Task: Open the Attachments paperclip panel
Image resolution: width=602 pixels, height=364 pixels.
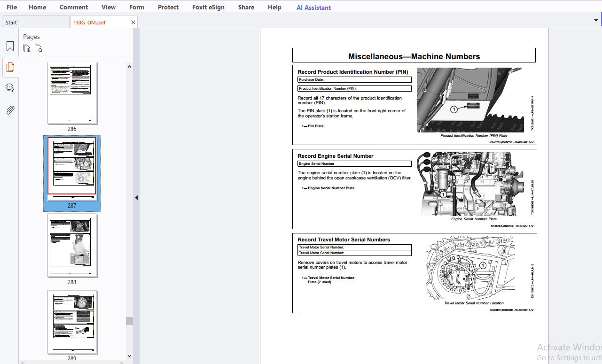Action: (10, 110)
